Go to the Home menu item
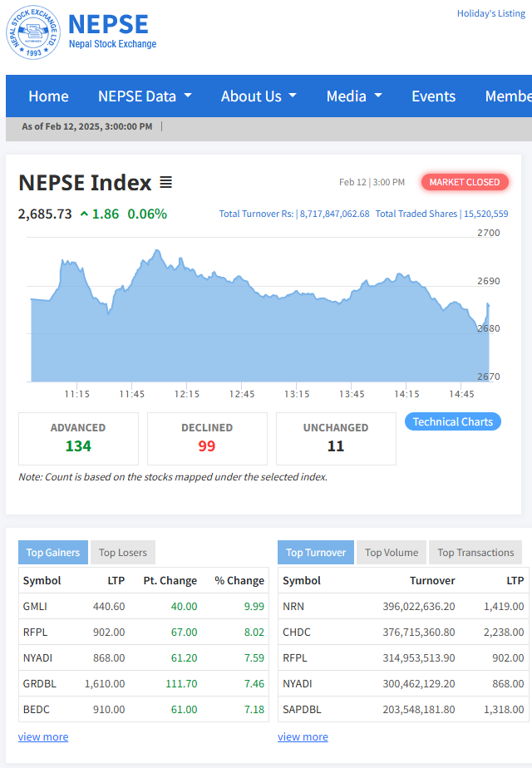532x768 pixels. (x=48, y=96)
